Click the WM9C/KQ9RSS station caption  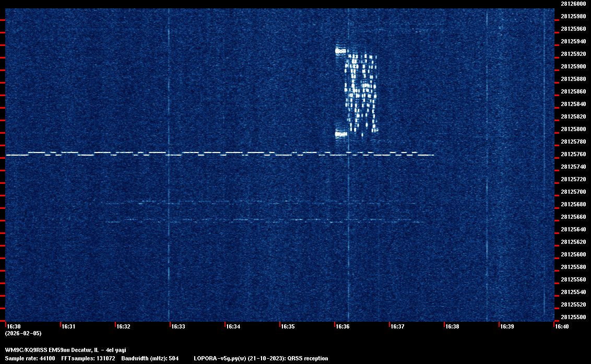[65, 350]
